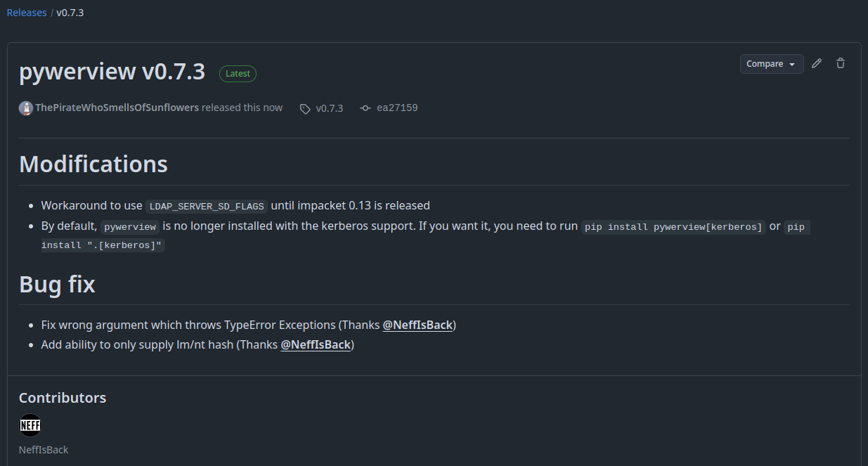Screen dimensions: 868x466
Task: Go to Releases breadcrumb link
Action: pyautogui.click(x=27, y=13)
